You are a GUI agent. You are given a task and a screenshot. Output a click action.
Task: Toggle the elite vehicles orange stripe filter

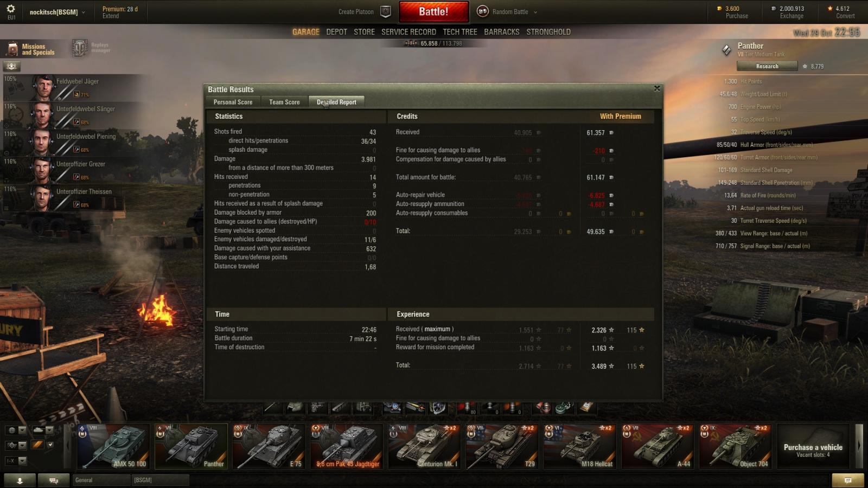point(37,445)
